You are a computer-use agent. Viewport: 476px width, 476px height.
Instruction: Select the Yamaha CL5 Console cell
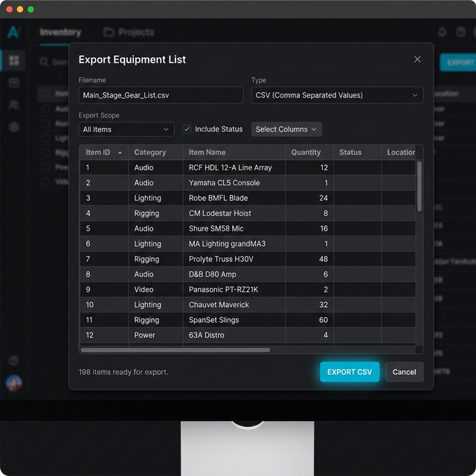[234, 183]
